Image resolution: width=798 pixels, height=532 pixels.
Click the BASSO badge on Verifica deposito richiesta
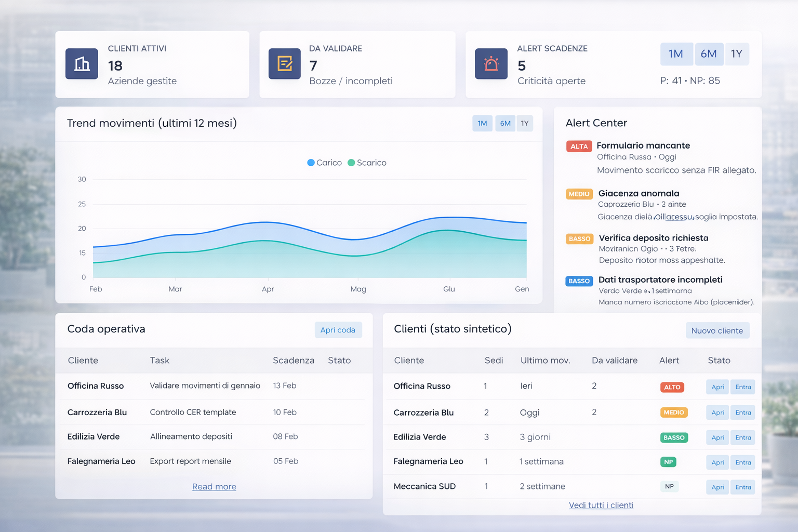point(579,238)
